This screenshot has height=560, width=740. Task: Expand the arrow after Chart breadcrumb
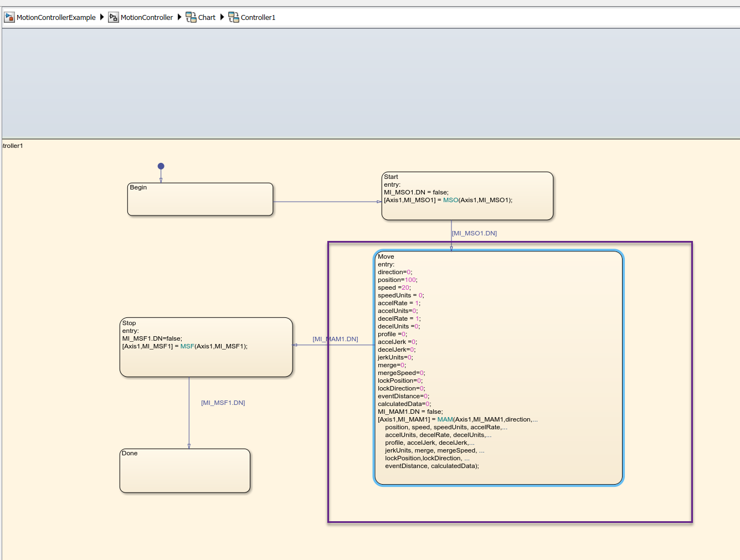222,17
